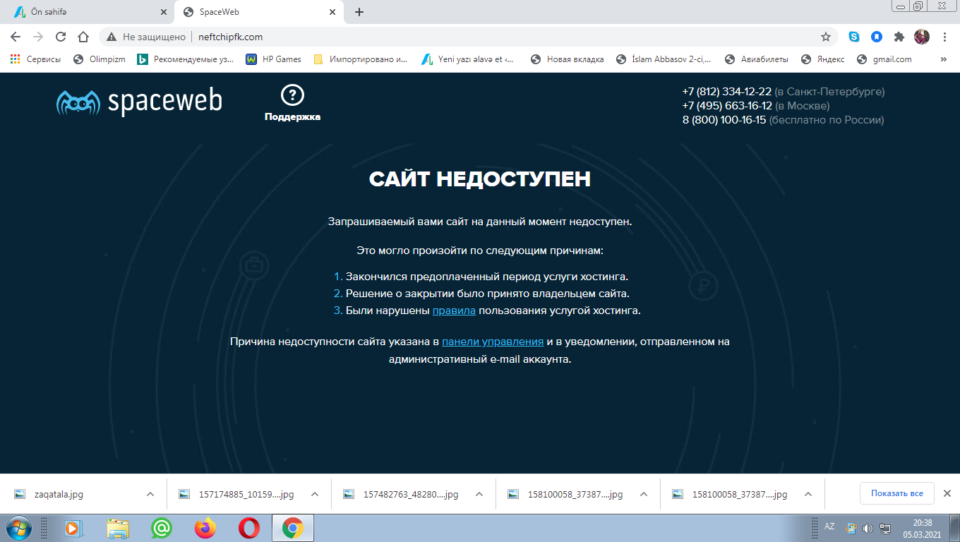The height and width of the screenshot is (542, 960).
Task: Expand options for 157174885 download
Action: [314, 494]
